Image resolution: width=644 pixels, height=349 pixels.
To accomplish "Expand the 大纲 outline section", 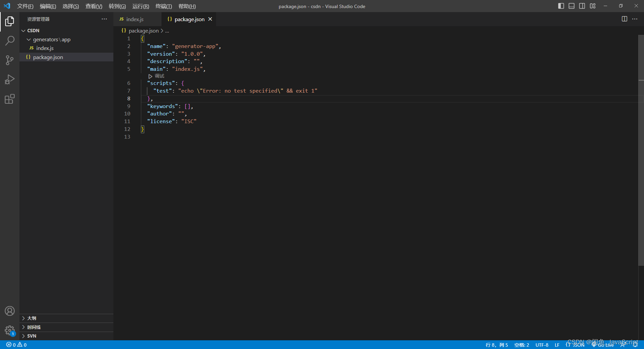I will point(66,318).
